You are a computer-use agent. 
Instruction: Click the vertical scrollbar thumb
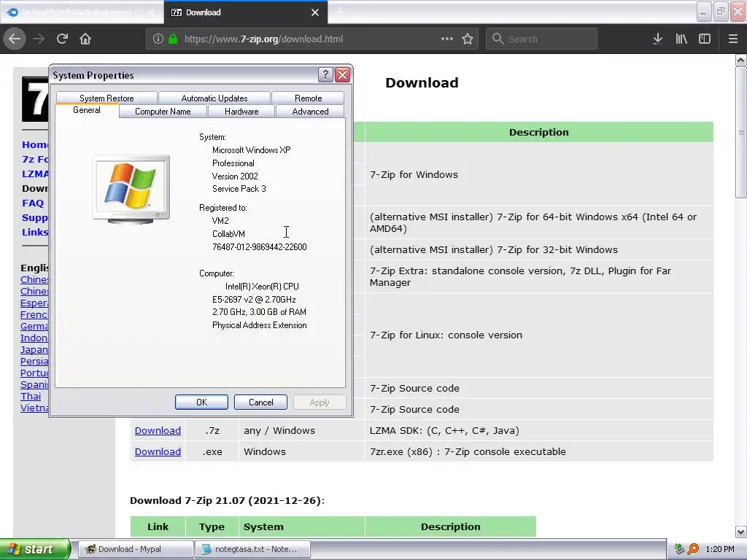[740, 132]
